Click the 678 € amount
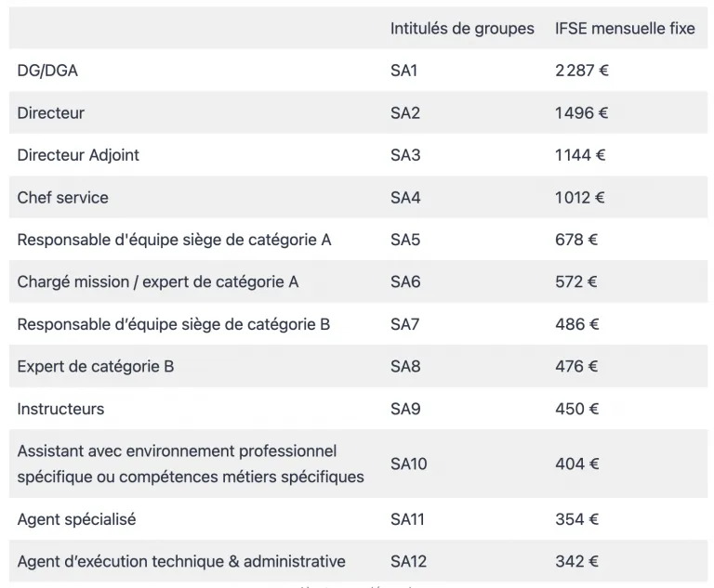The height and width of the screenshot is (588, 714). (576, 240)
